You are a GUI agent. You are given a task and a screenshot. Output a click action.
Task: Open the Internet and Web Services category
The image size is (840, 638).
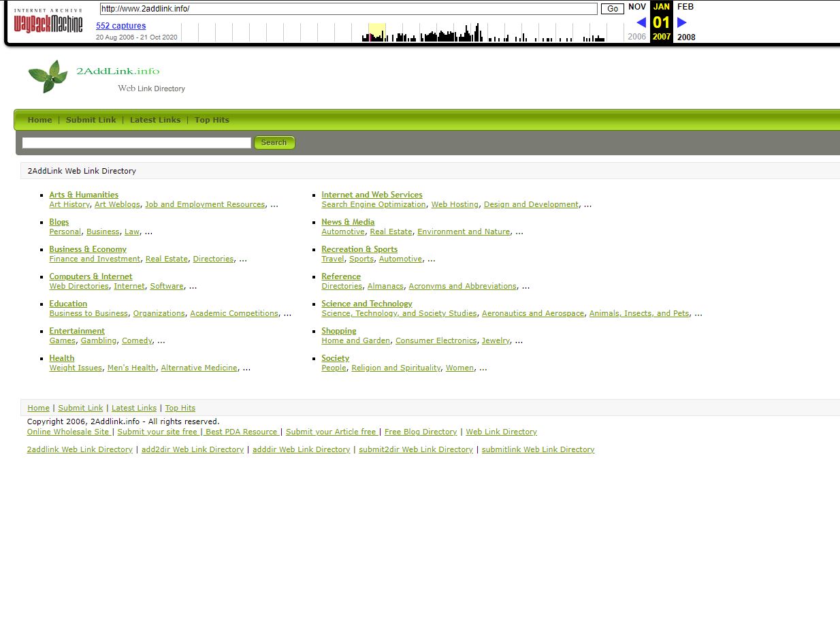click(372, 195)
